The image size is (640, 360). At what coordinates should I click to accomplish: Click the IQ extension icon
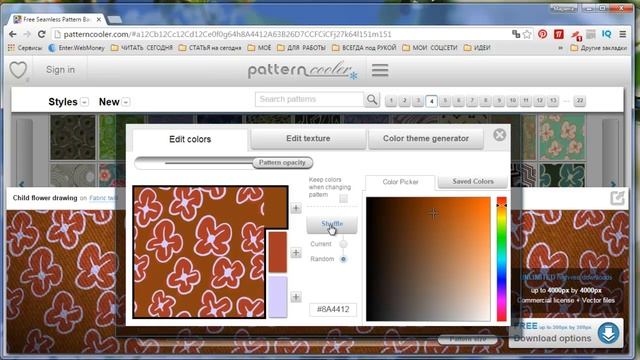pyautogui.click(x=607, y=34)
